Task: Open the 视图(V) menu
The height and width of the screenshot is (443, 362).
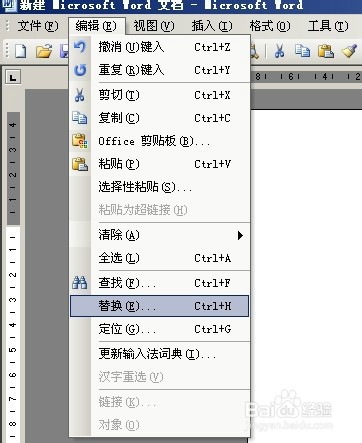Action: click(x=154, y=26)
